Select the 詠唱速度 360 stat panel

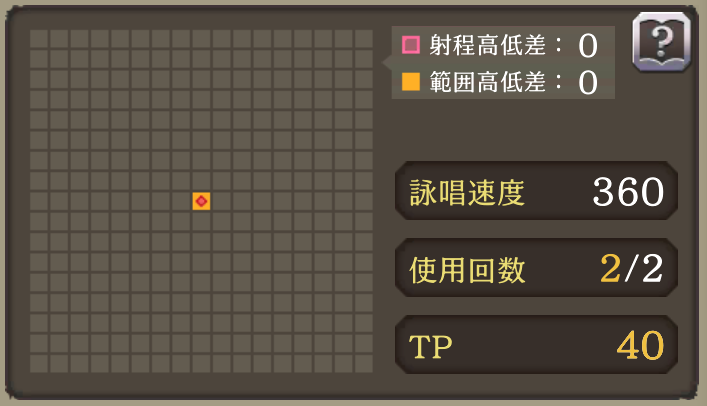coord(536,191)
